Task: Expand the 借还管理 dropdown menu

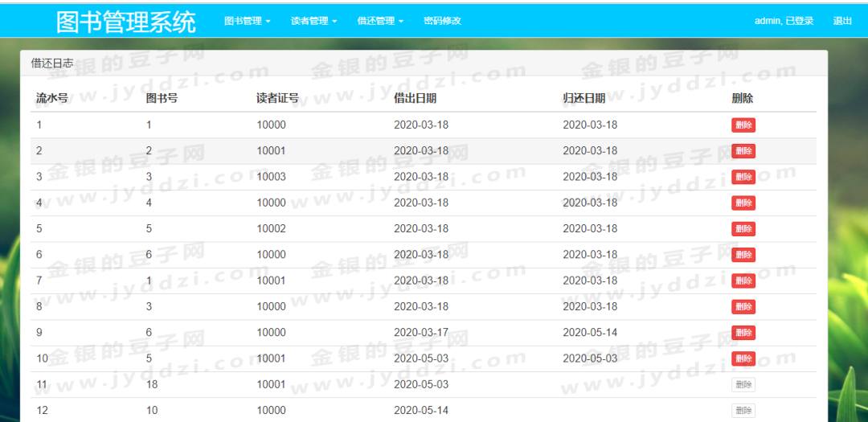Action: (380, 21)
